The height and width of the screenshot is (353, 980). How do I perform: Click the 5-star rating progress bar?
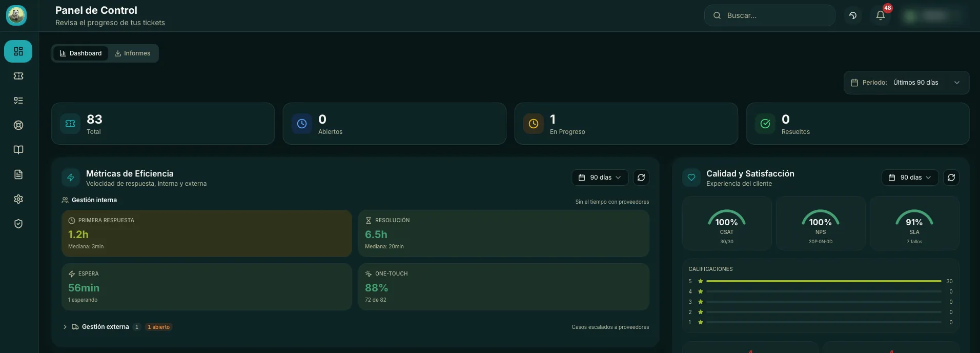(x=824, y=281)
